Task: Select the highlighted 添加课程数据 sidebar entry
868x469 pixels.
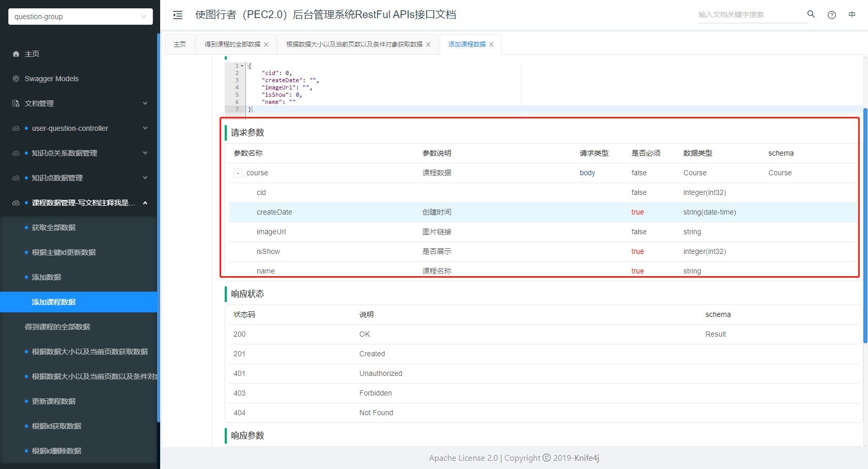Action: coord(79,302)
